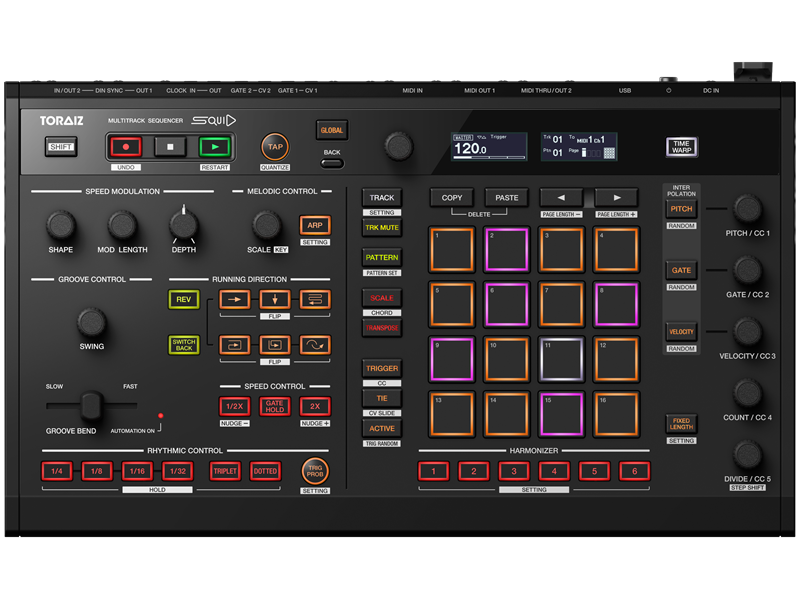The width and height of the screenshot is (800, 600).
Task: Select the TRACK mode button
Action: click(x=382, y=198)
